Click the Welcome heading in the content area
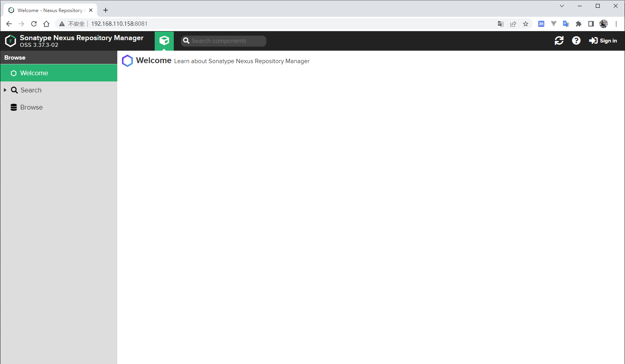Viewport: 625px width, 364px height. pos(154,60)
